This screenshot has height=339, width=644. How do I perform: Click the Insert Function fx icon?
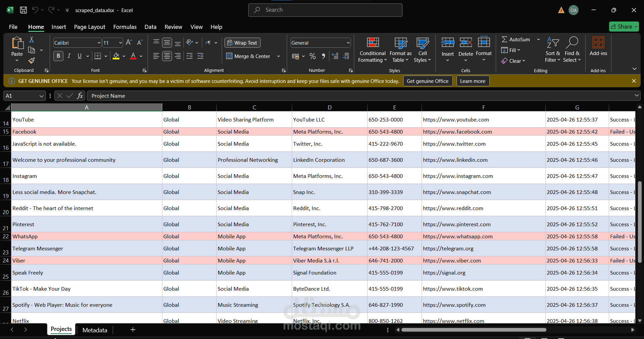coord(80,96)
